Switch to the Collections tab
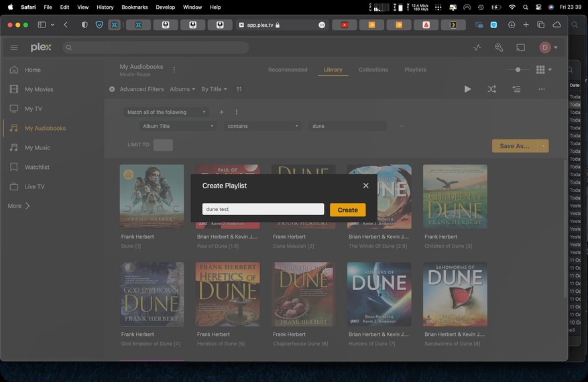 [x=373, y=70]
